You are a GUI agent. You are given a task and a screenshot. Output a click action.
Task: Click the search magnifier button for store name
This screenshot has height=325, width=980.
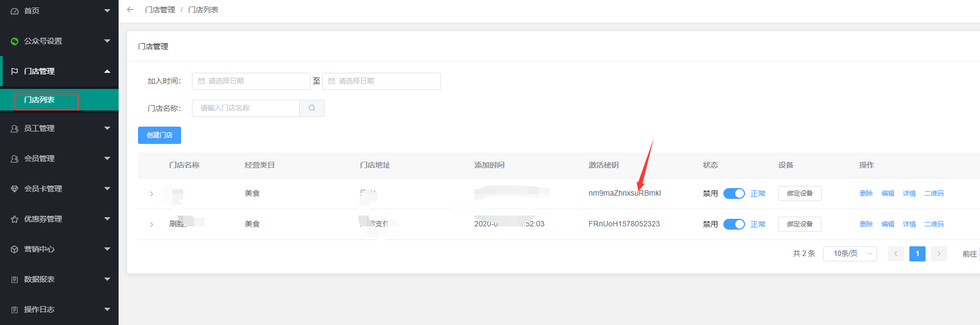pos(312,108)
